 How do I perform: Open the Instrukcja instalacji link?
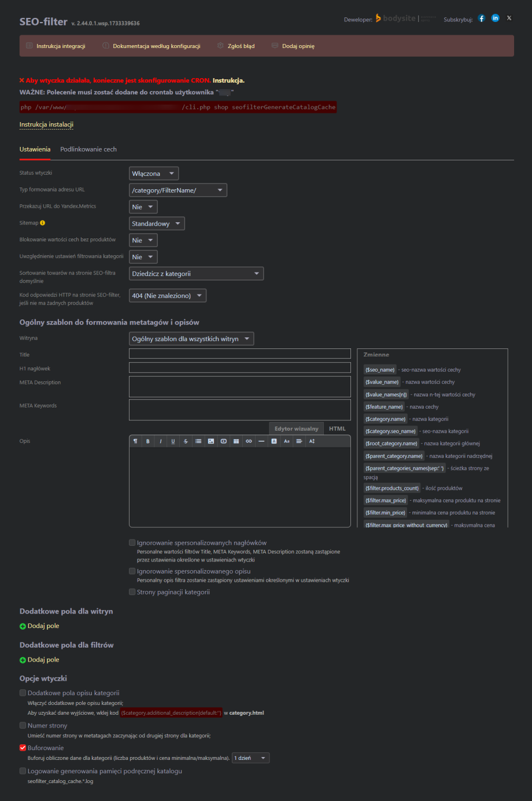coord(46,124)
